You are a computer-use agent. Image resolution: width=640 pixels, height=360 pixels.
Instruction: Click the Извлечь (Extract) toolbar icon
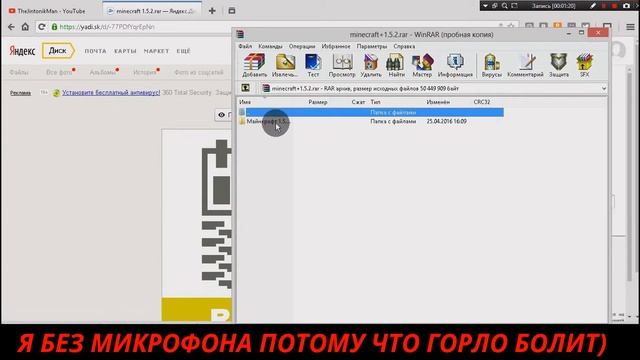(x=285, y=65)
